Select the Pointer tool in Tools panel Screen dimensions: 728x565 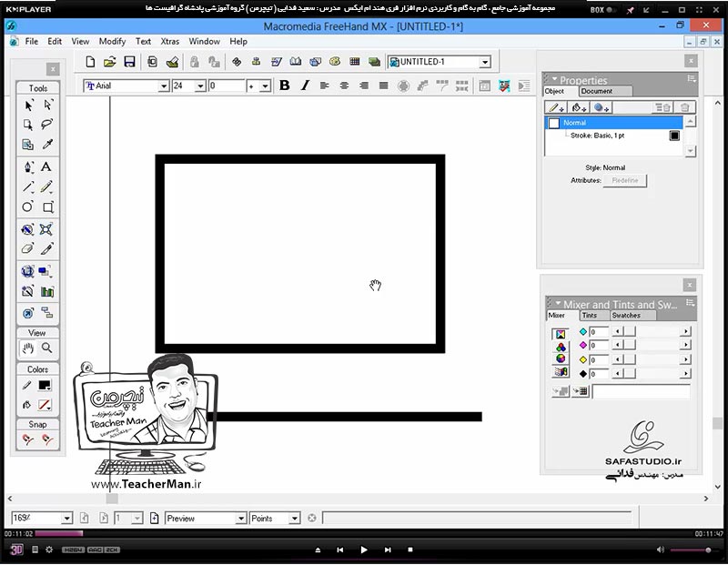pyautogui.click(x=28, y=106)
